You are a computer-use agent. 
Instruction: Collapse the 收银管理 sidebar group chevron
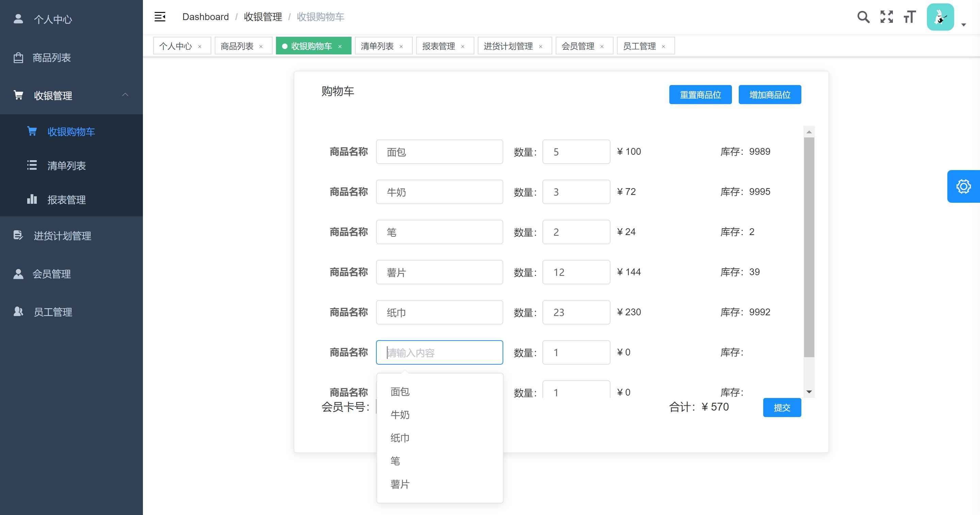pos(126,95)
